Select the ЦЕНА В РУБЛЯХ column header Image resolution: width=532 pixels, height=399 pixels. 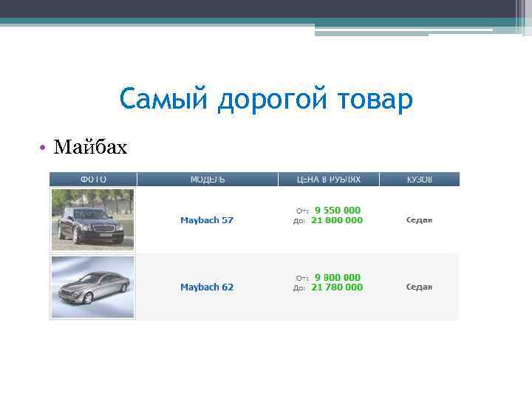[329, 179]
